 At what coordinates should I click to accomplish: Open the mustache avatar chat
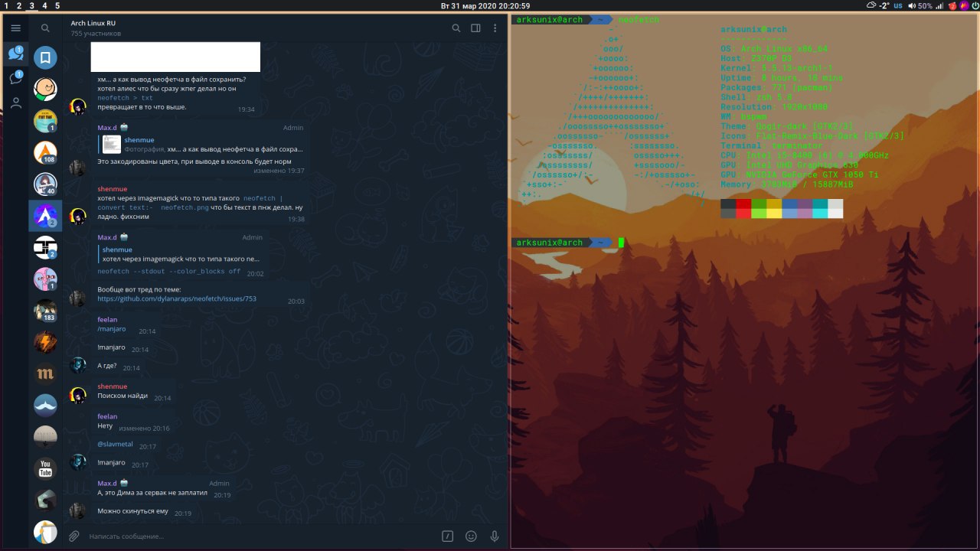click(x=45, y=405)
